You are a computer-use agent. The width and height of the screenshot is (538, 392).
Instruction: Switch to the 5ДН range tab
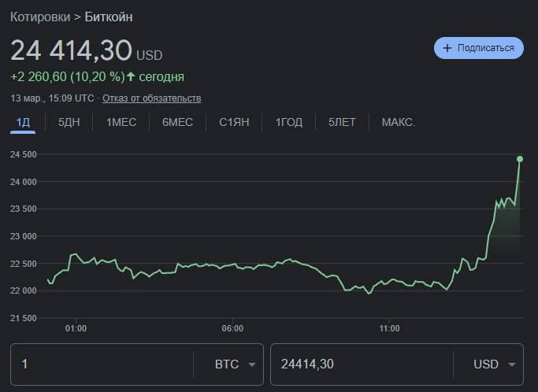coord(69,122)
